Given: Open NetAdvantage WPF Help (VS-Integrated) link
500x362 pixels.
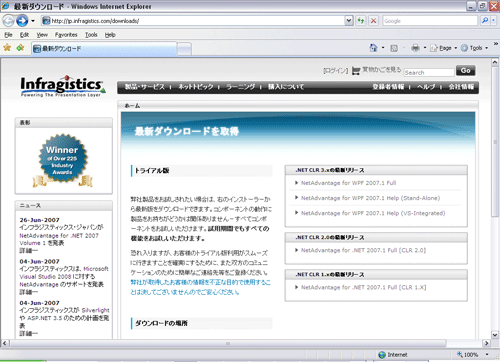Looking at the screenshot, I should (373, 213).
